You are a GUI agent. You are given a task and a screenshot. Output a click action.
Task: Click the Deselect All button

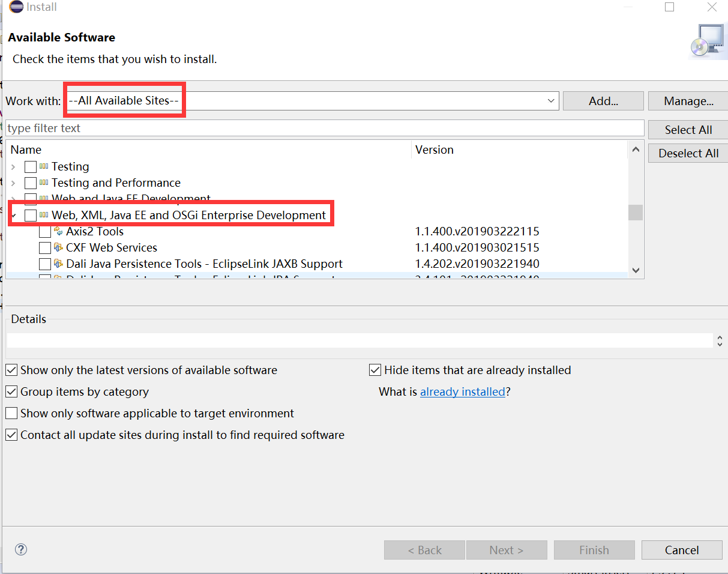point(688,153)
